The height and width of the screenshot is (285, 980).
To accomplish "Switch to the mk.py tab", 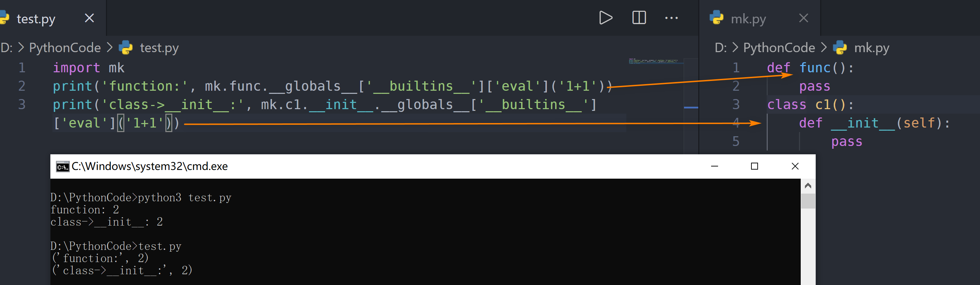I will pos(748,19).
